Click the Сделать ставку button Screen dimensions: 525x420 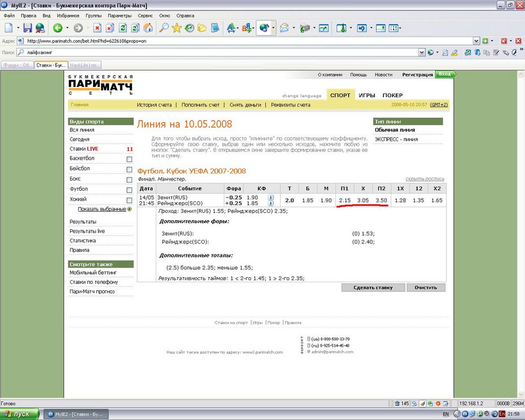373,288
